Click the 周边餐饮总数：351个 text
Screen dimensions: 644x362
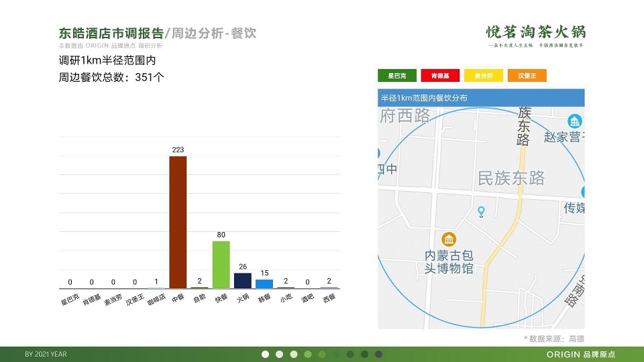111,77
